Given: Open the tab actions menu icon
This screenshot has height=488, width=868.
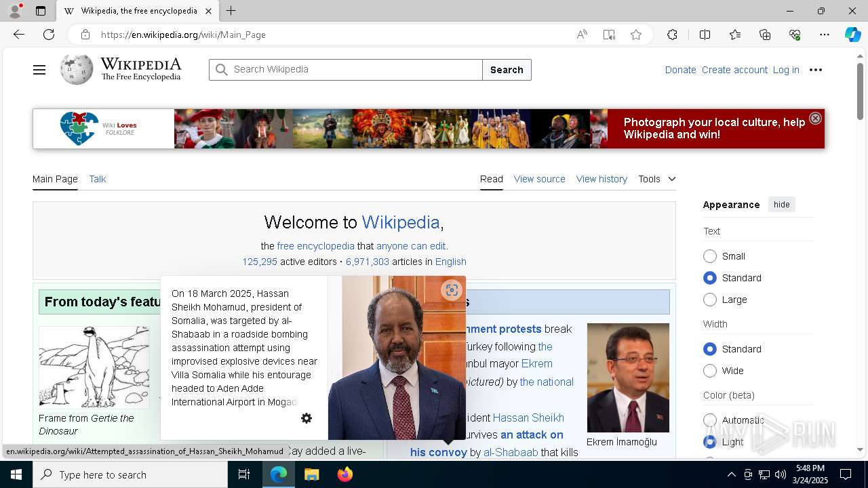Looking at the screenshot, I should tap(41, 11).
